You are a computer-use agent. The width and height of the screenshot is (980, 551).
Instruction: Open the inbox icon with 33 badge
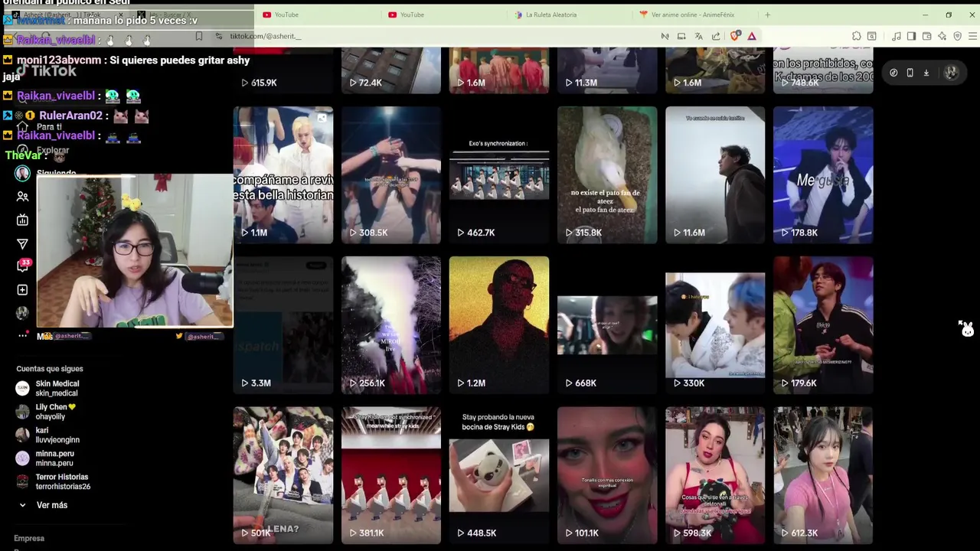pyautogui.click(x=22, y=266)
